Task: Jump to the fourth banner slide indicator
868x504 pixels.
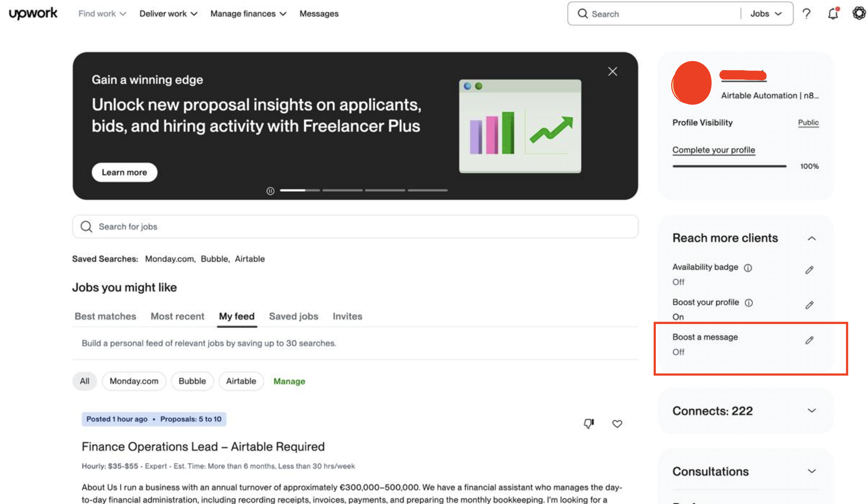Action: (427, 190)
